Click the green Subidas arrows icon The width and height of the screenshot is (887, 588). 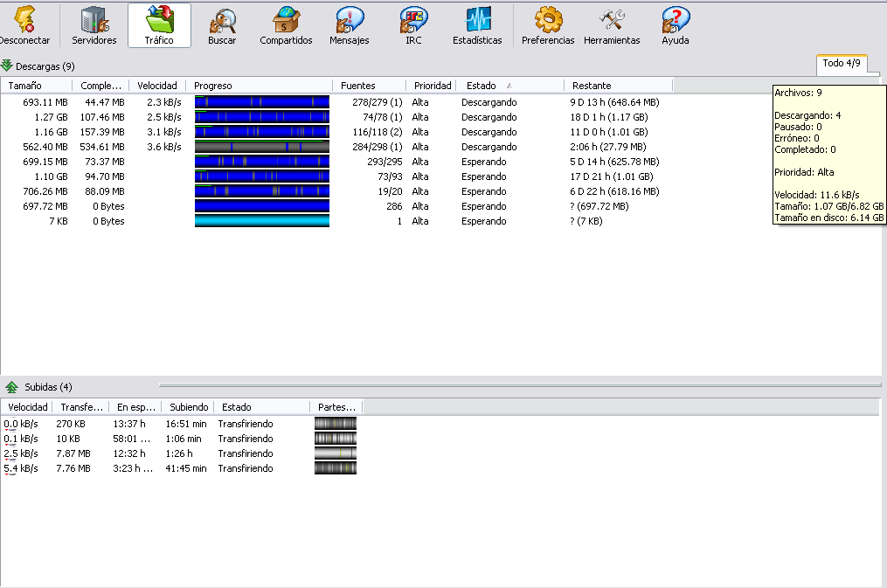pyautogui.click(x=11, y=387)
